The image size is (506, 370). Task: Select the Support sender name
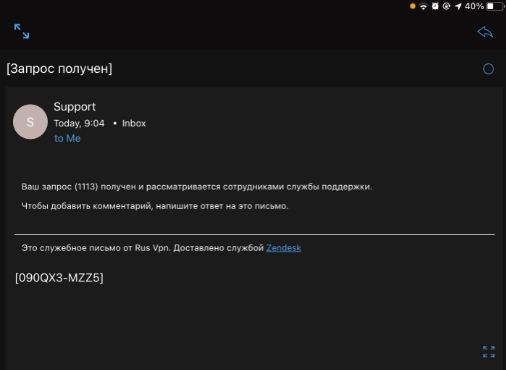75,107
